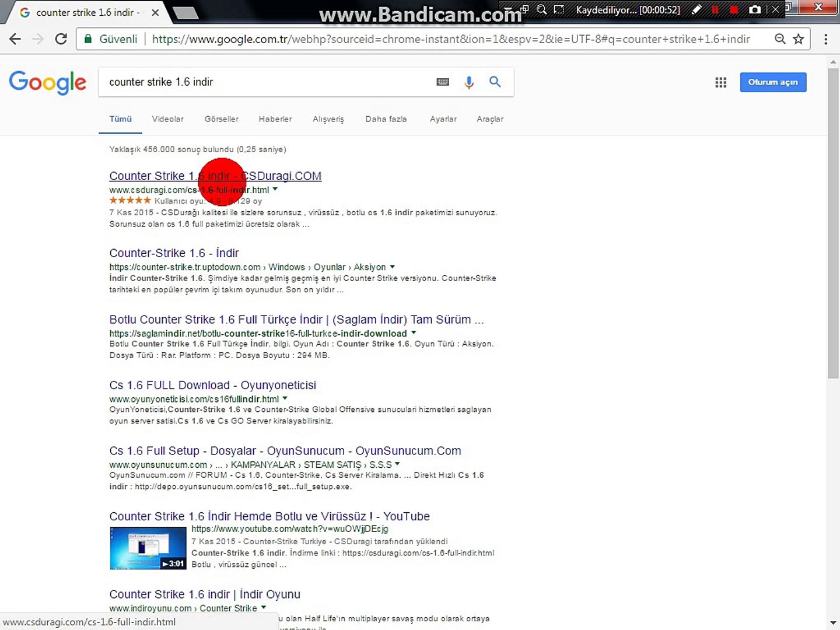Screen dimensions: 840x630
Task: Open the Google apps grid
Action: click(x=721, y=82)
